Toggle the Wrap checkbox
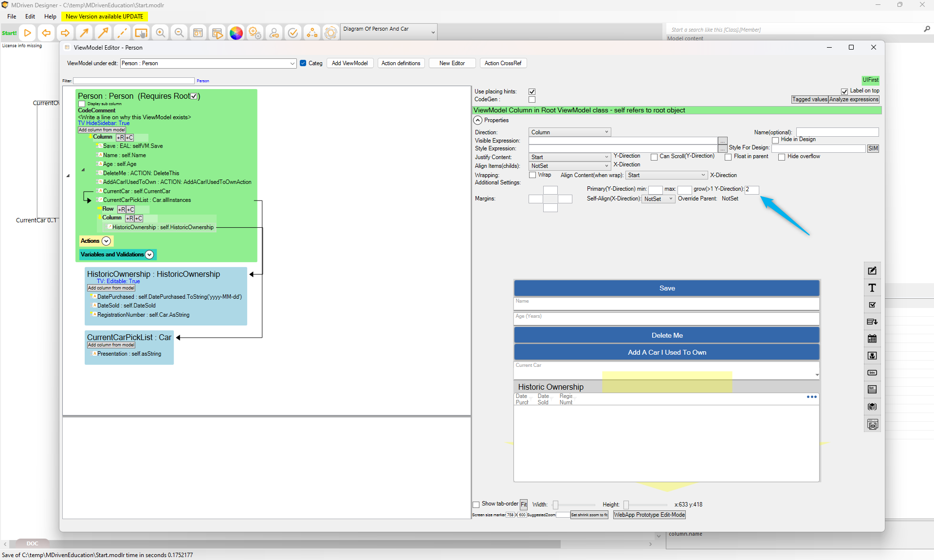Screen dimensions: 934x560 (x=532, y=175)
